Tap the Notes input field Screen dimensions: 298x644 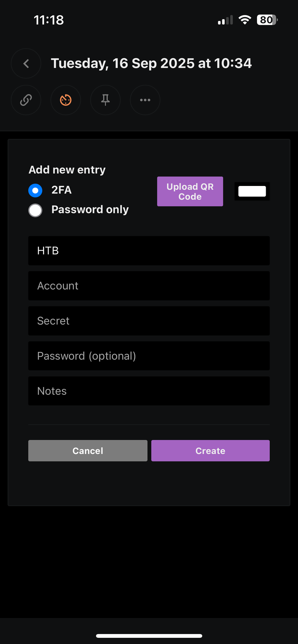(149, 391)
